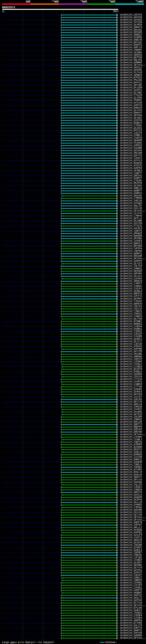146x644 pixels.
Task: Select hit UniRef100_A8YIW1
Action: pyautogui.click(x=131, y=85)
